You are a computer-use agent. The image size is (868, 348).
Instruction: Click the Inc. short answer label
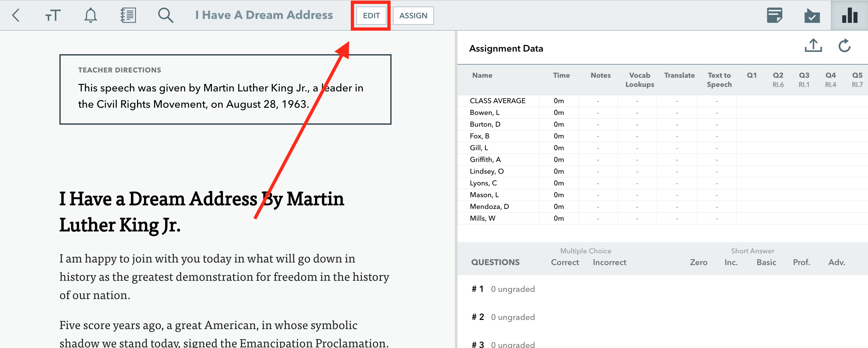[x=731, y=262]
